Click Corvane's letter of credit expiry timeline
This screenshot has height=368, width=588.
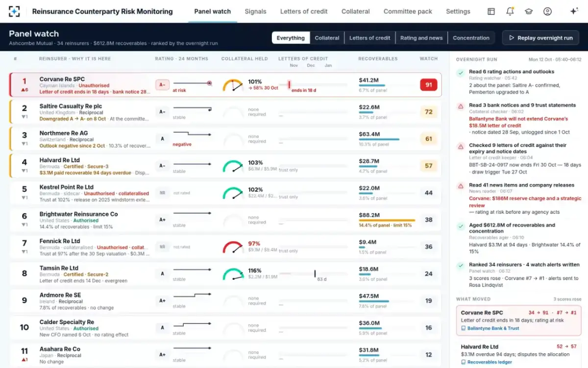tap(313, 85)
